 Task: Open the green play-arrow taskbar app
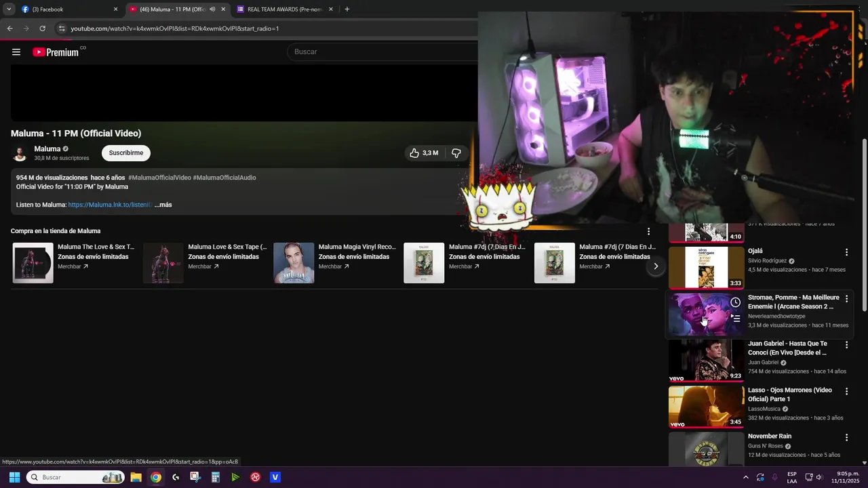tap(235, 477)
